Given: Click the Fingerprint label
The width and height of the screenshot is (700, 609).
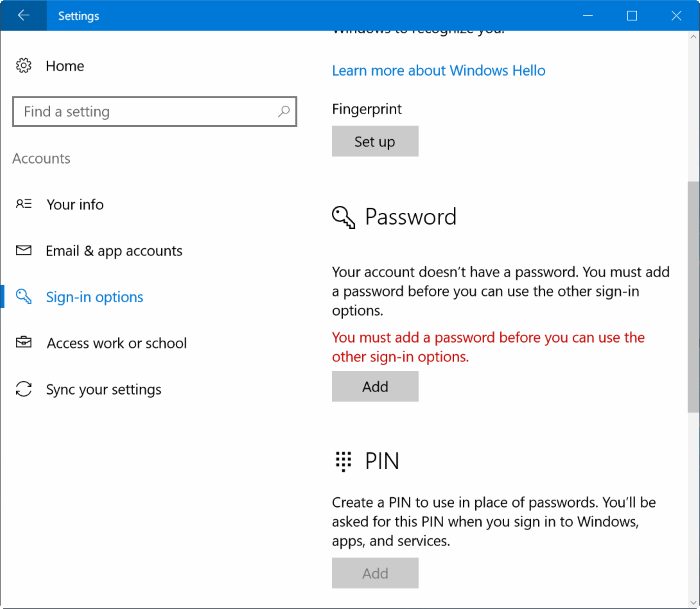Looking at the screenshot, I should [x=367, y=109].
